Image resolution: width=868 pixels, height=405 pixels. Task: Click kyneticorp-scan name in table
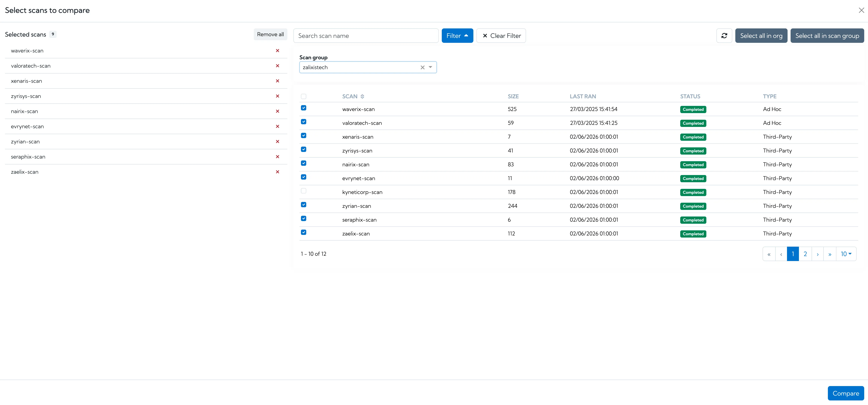[x=362, y=192]
